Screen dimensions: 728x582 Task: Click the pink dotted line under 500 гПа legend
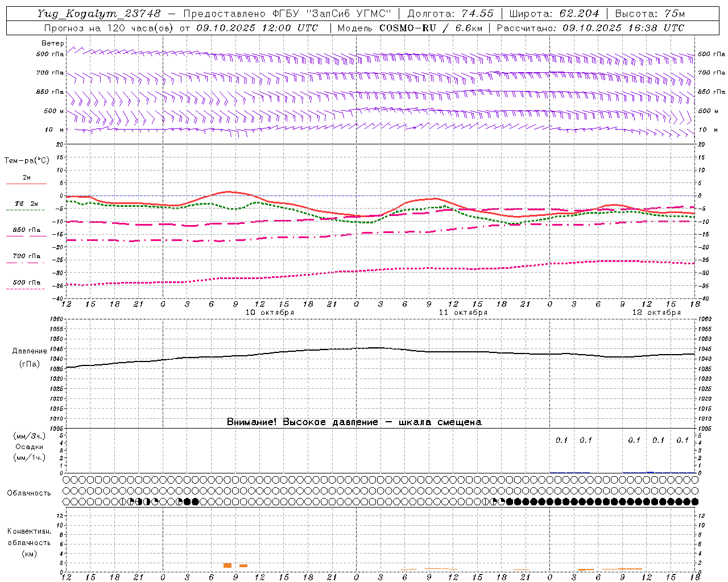(26, 289)
